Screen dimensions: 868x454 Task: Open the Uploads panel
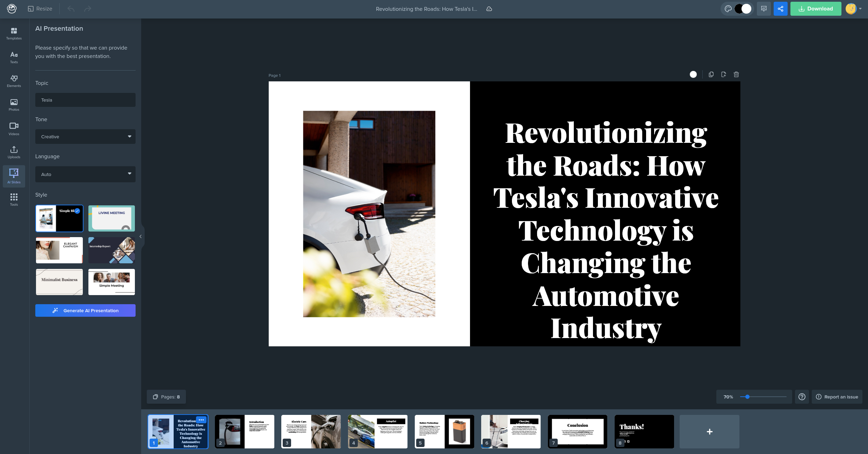[x=14, y=152]
